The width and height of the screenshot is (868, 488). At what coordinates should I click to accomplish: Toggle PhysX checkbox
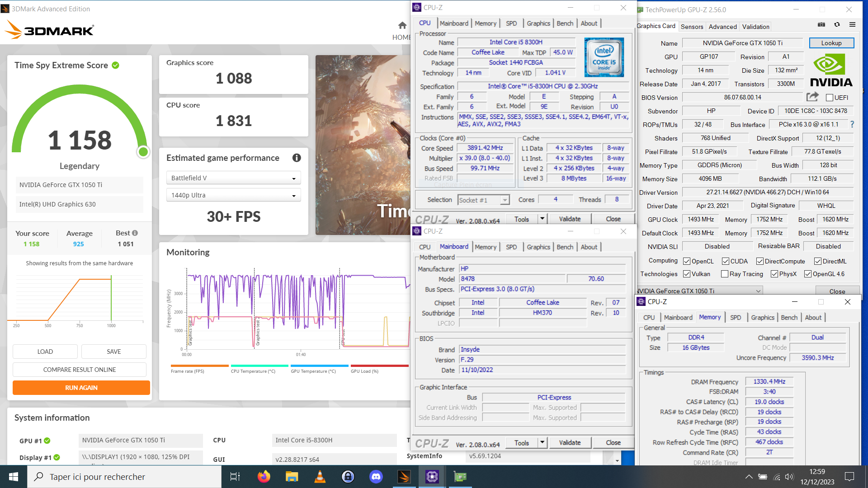tap(774, 274)
